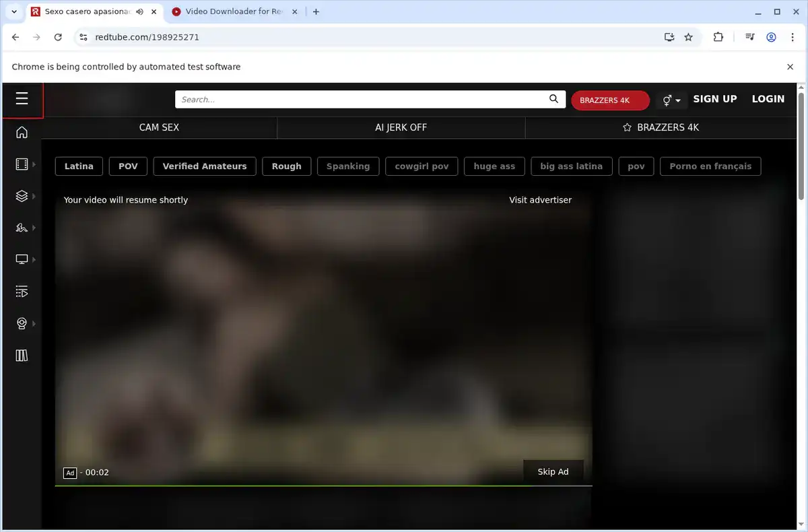Click the green ad progress bar
This screenshot has width=808, height=532.
pyautogui.click(x=323, y=486)
